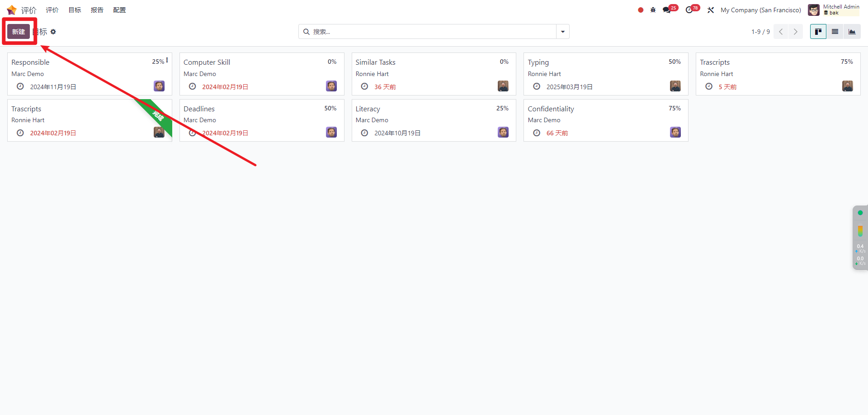
Task: Click the red recording dot icon
Action: tap(641, 10)
